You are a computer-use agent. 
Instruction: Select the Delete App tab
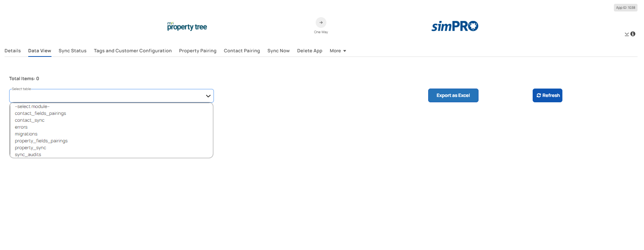(x=310, y=51)
